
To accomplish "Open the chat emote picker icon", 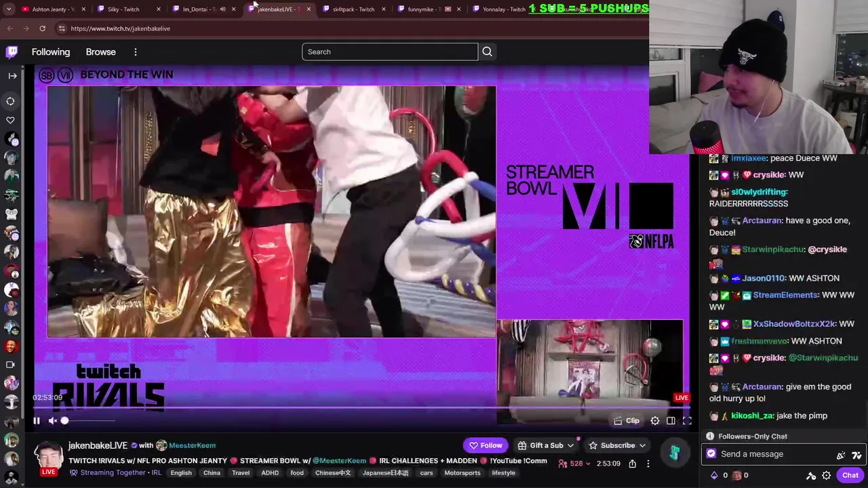I will point(856,455).
